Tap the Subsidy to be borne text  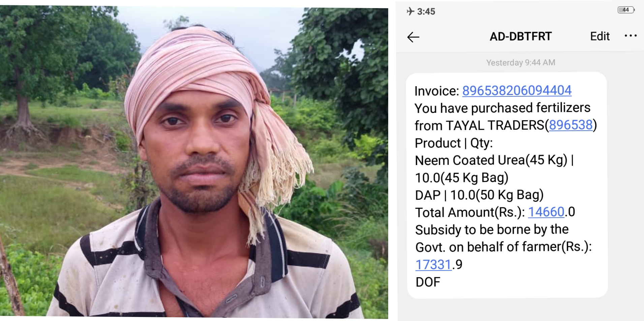click(492, 230)
